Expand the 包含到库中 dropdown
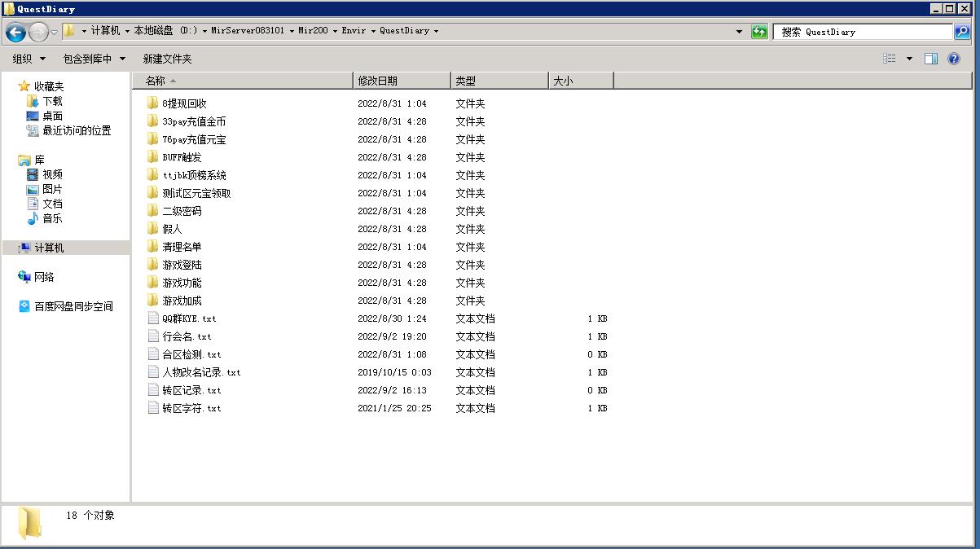 [94, 59]
